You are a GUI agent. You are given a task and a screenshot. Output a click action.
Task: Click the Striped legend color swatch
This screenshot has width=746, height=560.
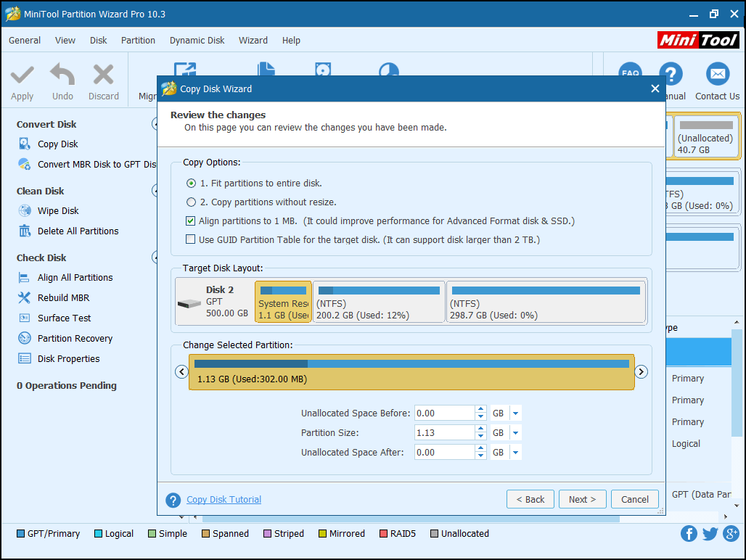pyautogui.click(x=267, y=533)
